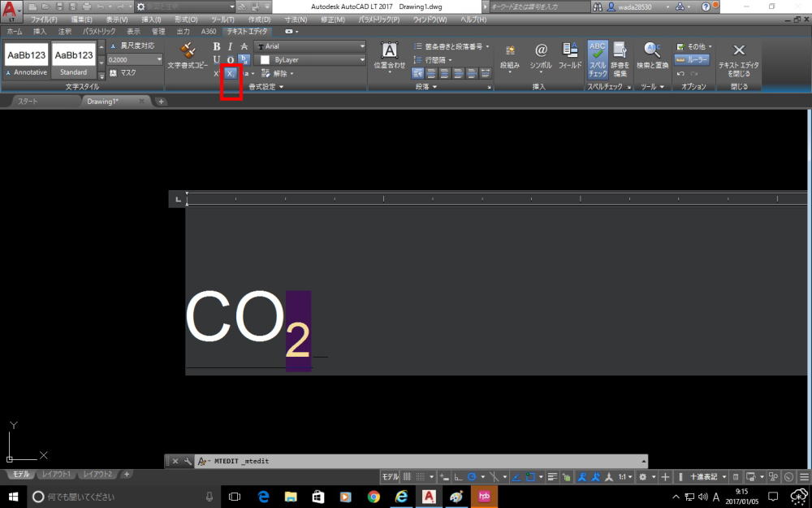Close the command line with X
This screenshot has height=508, width=812.
click(x=175, y=461)
